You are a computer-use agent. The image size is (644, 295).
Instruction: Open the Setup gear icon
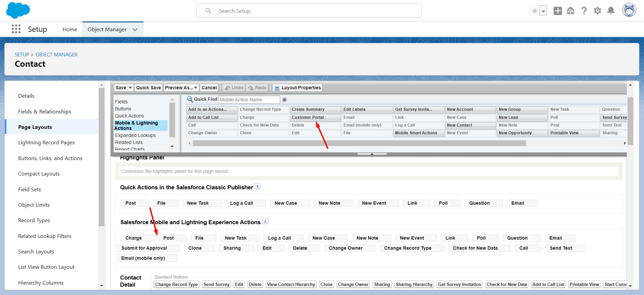click(597, 11)
